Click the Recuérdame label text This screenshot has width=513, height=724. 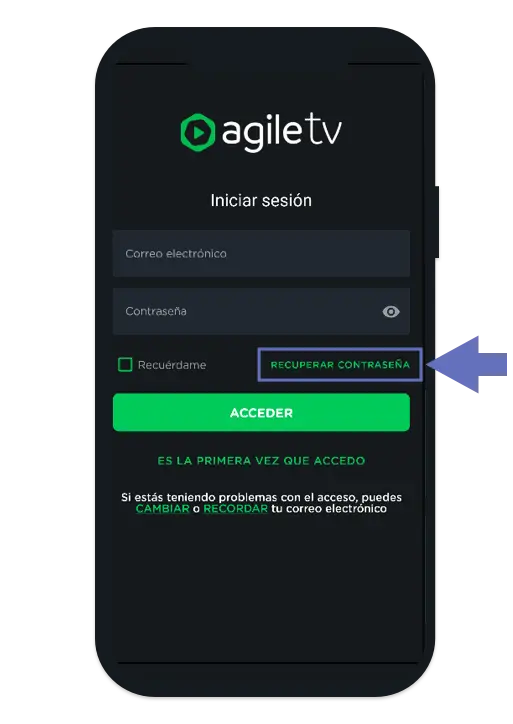point(172,365)
